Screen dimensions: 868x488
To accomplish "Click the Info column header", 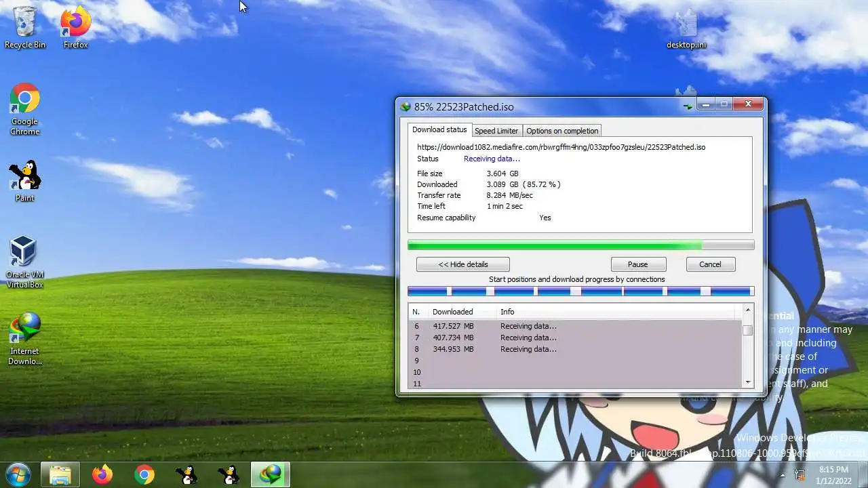I will tap(616, 312).
